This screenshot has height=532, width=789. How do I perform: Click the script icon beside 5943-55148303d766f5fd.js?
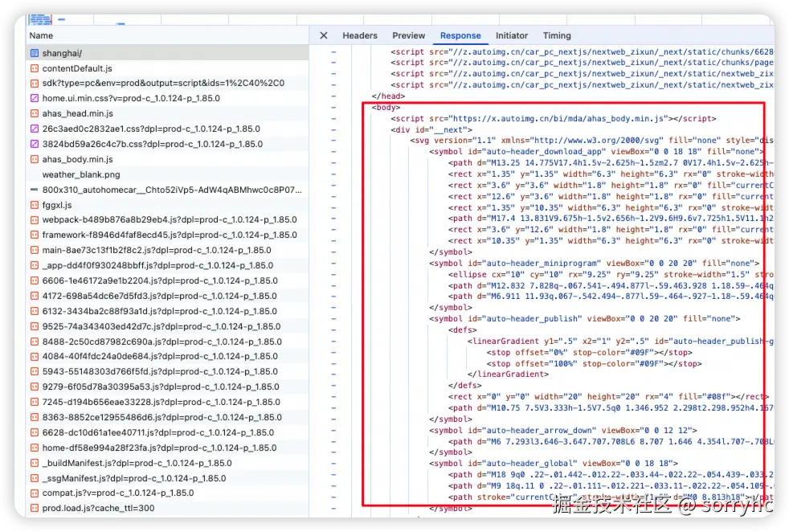[35, 371]
